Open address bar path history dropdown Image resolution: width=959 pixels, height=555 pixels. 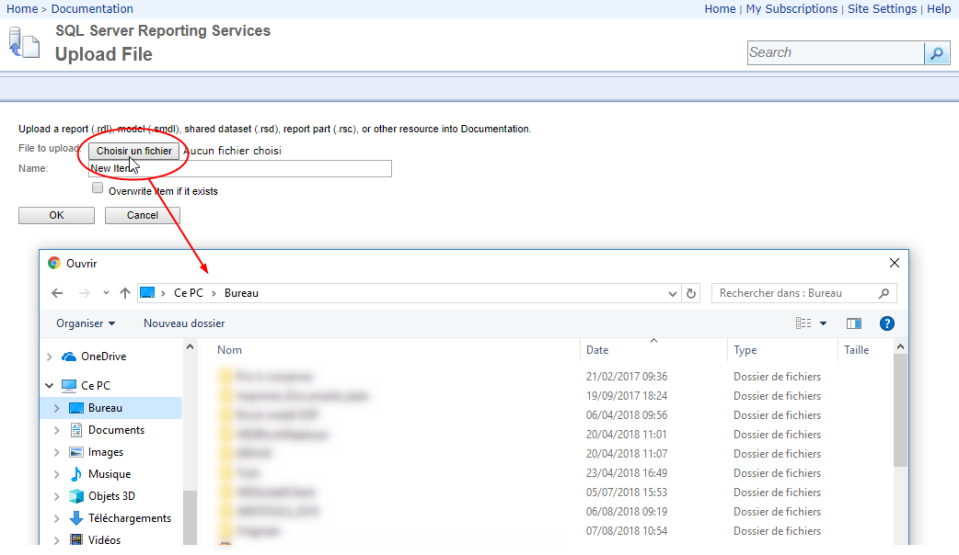click(673, 294)
